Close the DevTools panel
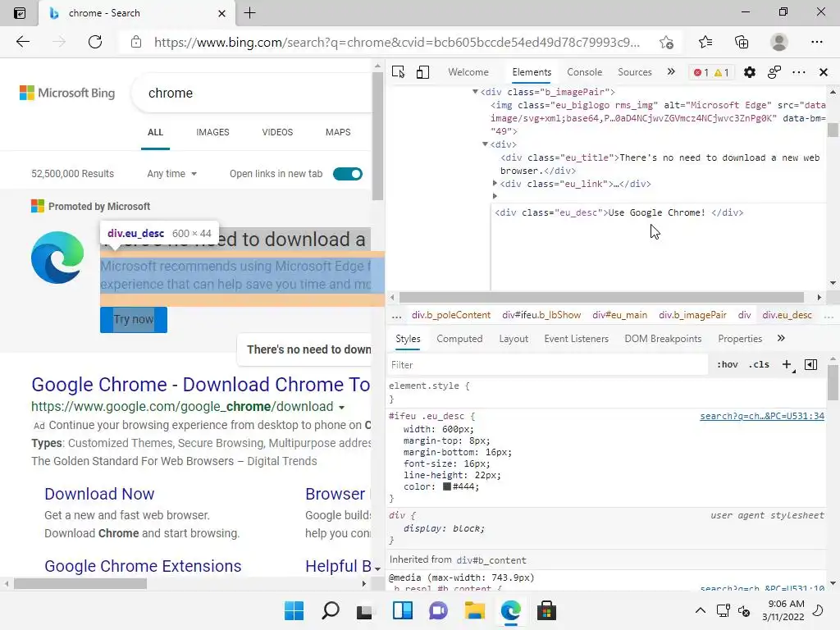 tap(824, 72)
